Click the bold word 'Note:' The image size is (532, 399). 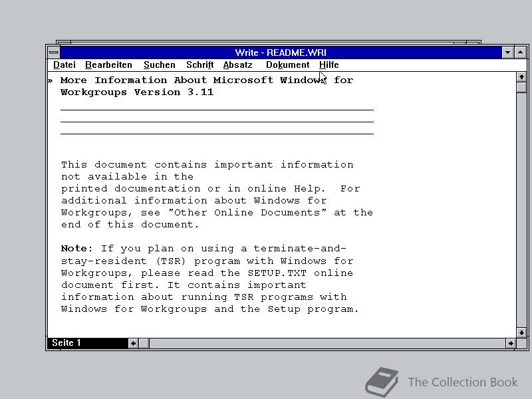click(x=76, y=248)
